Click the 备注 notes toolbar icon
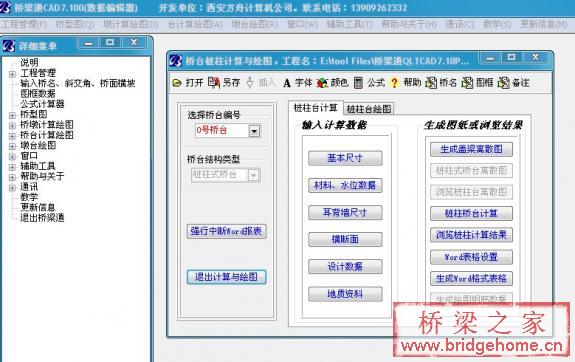Viewport: 575px width, 362px height. [x=503, y=83]
